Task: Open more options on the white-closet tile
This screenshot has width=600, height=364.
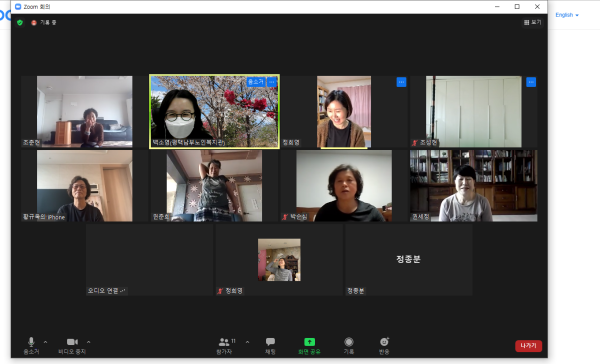Action: [531, 82]
